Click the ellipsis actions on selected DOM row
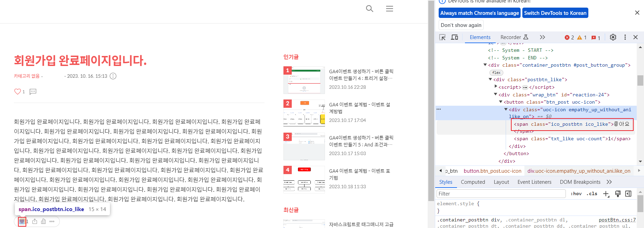Image resolution: width=644 pixels, height=228 pixels. pos(439,109)
